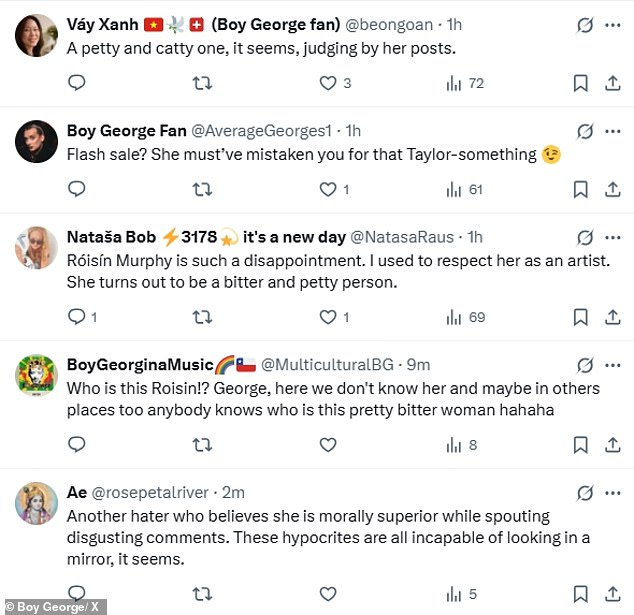Image resolution: width=634 pixels, height=615 pixels.
Task: Open more options on Boy George Fan's post
Action: pos(613,131)
